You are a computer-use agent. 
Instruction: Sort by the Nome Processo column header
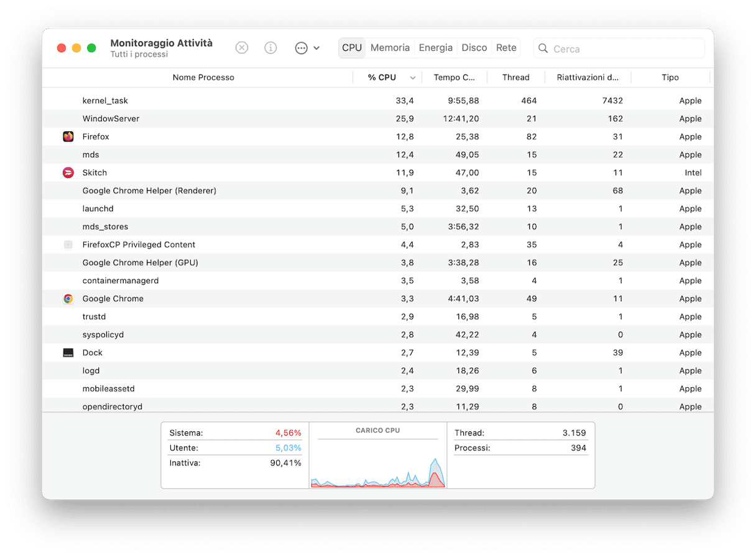[x=203, y=78]
